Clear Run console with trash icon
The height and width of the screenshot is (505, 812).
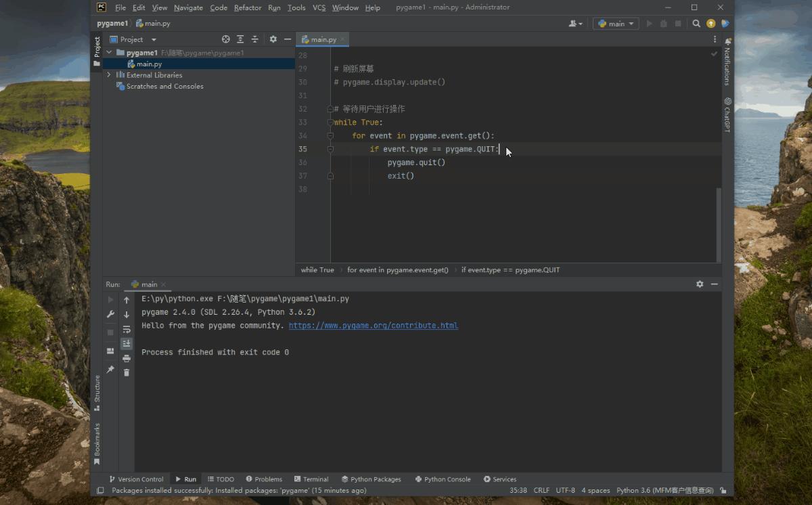[x=127, y=372]
